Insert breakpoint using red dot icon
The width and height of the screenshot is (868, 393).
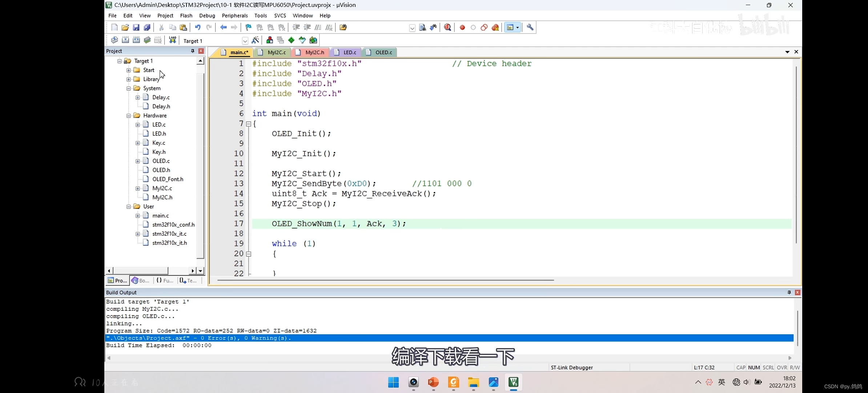tap(462, 27)
